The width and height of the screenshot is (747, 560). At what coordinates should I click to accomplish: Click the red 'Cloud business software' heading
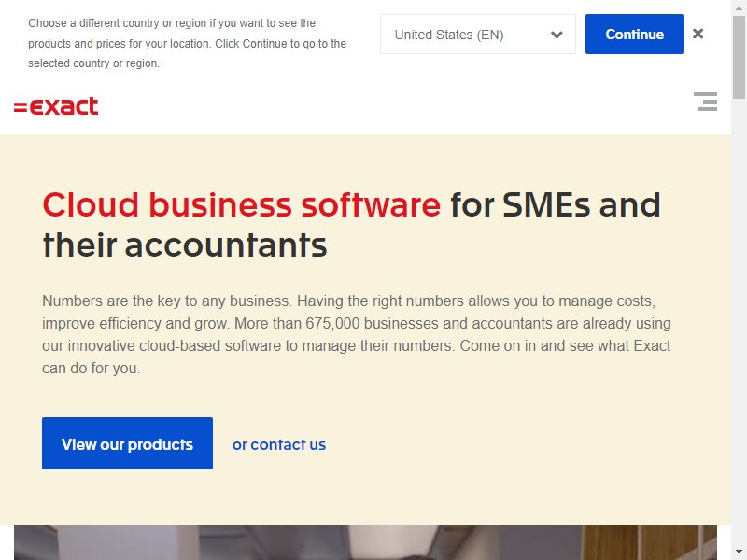click(242, 205)
